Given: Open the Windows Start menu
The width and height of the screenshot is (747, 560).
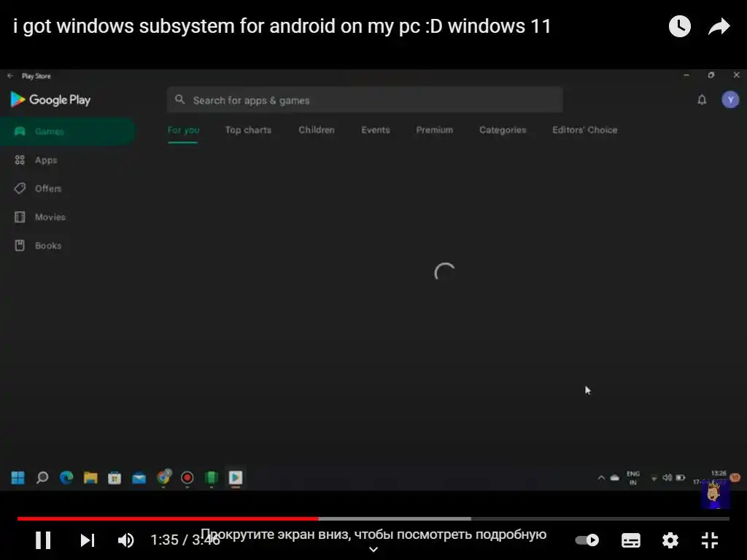Looking at the screenshot, I should tap(18, 477).
